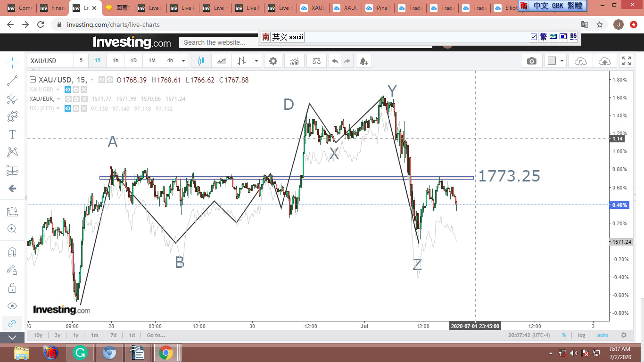Viewport: 644px width, 362px height.
Task: Set chart range to 1m
Action: (94, 335)
